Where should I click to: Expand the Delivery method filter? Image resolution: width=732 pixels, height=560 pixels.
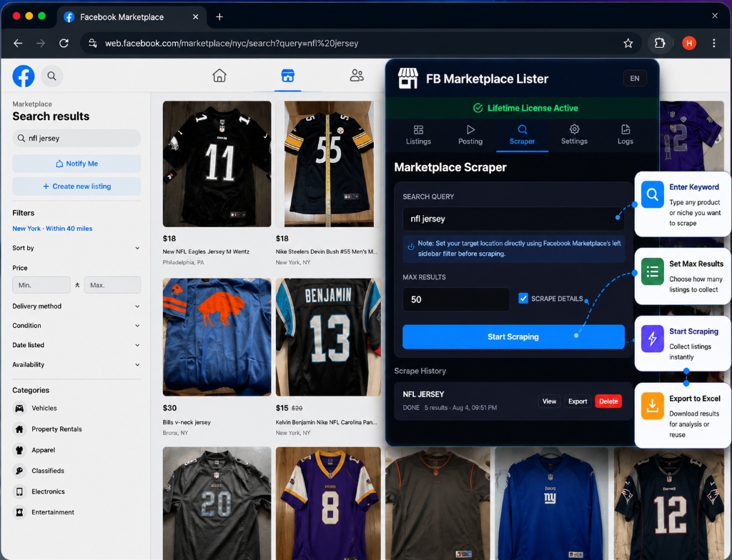click(76, 306)
